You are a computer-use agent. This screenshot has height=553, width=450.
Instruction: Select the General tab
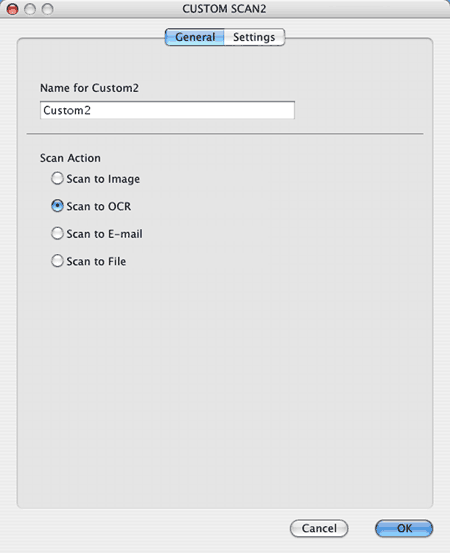point(195,37)
